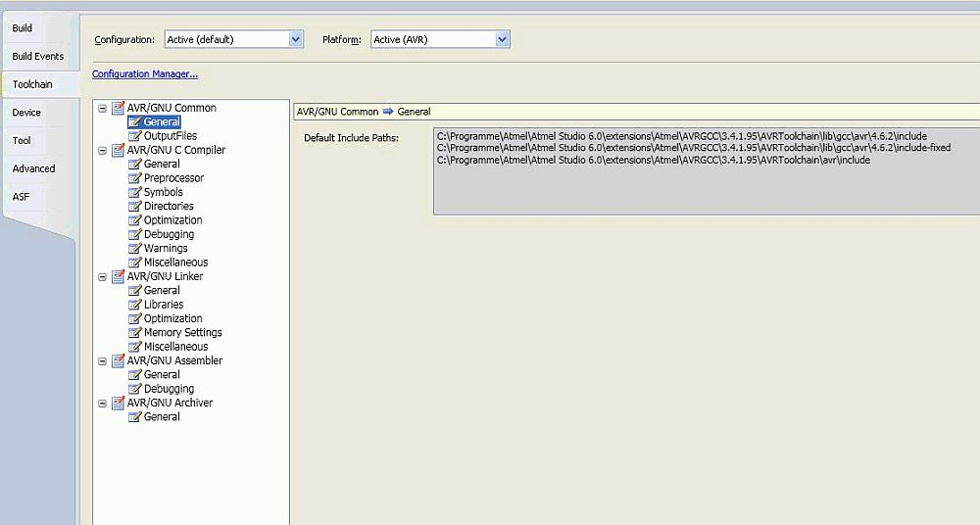This screenshot has width=980, height=525.
Task: Open Memory Settings
Action: coord(182,332)
